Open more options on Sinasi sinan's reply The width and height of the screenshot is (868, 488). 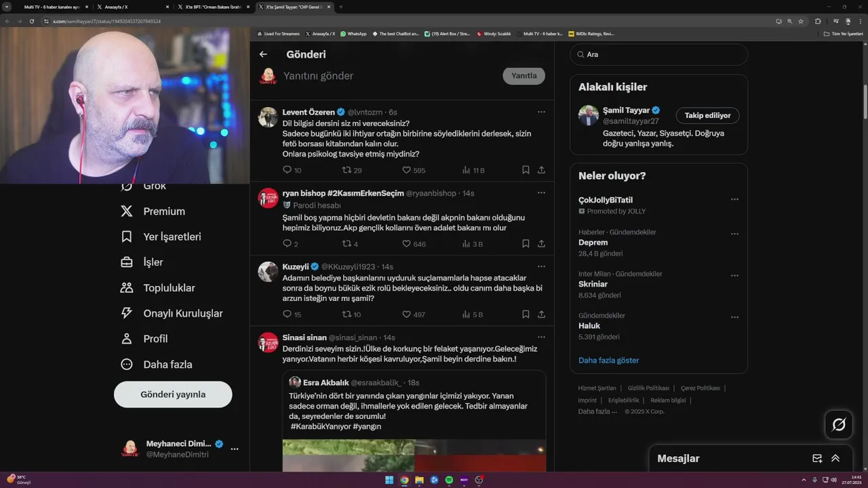pos(541,337)
